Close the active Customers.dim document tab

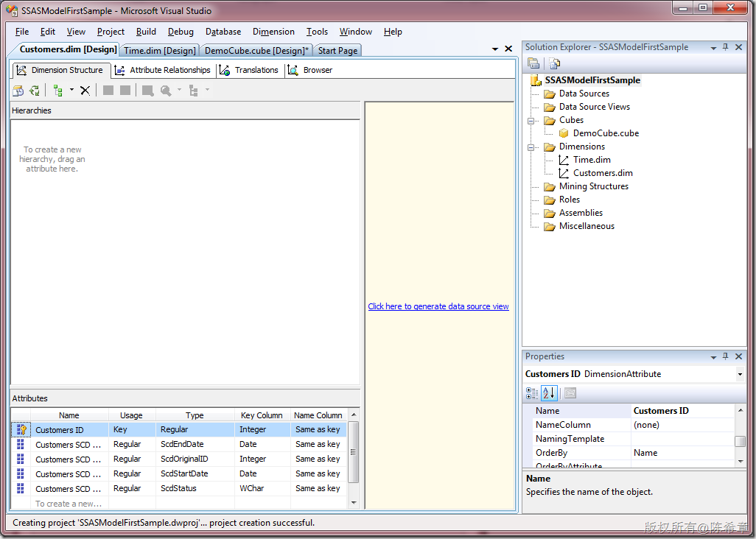(508, 49)
